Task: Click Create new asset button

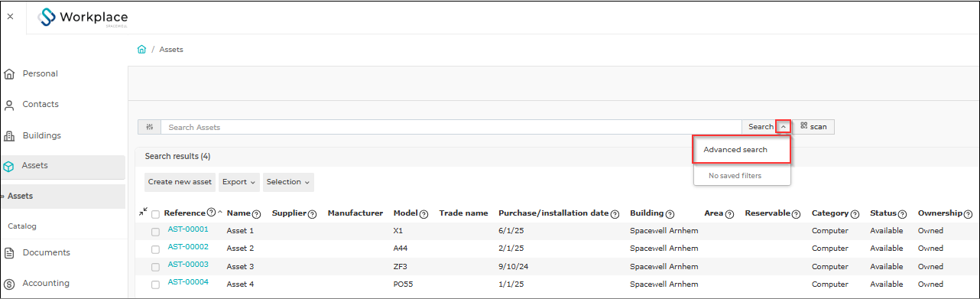Action: (x=180, y=182)
